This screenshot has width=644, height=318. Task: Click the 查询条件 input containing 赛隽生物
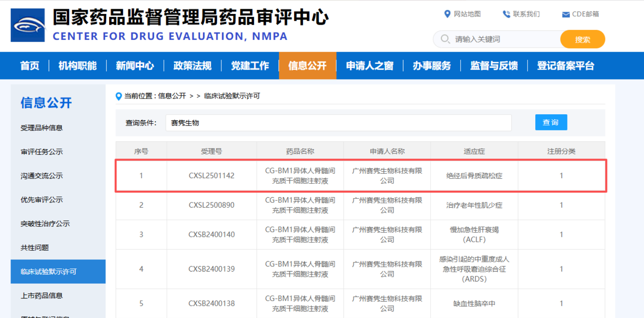(338, 123)
